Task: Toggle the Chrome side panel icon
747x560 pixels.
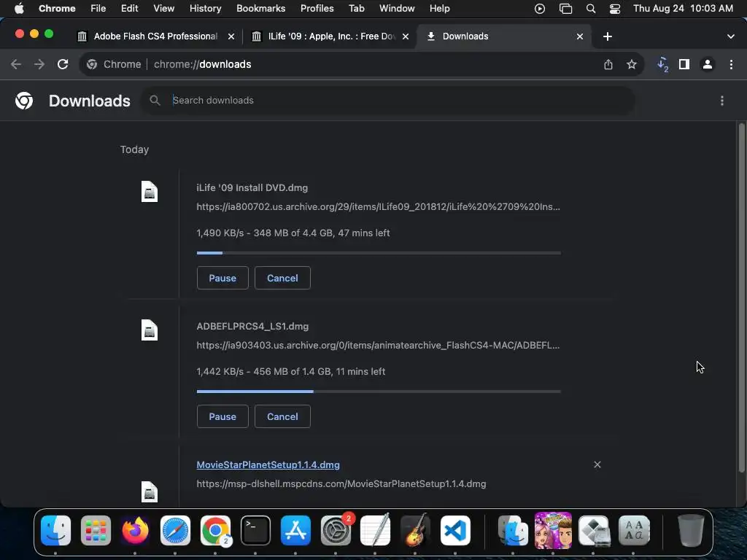Action: (x=684, y=64)
